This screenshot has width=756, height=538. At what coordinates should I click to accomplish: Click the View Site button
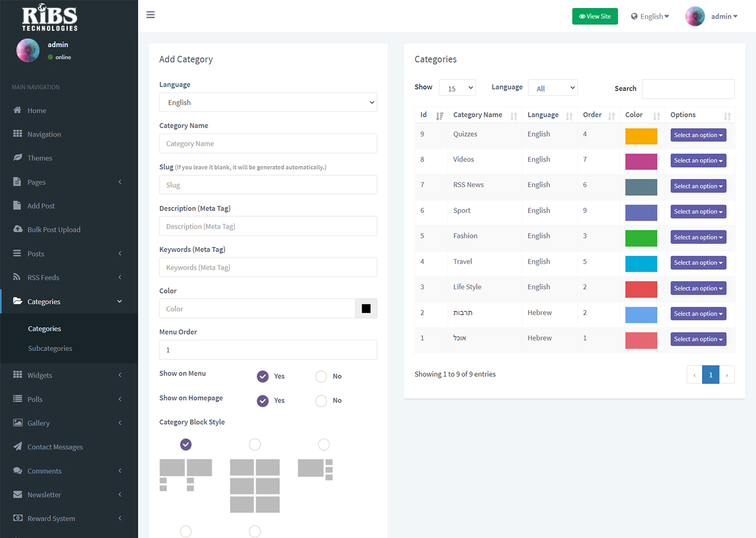coord(594,16)
